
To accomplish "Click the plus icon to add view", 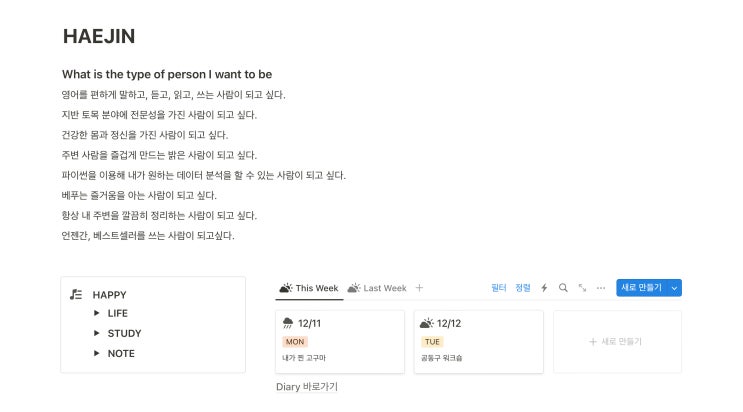I will [419, 288].
